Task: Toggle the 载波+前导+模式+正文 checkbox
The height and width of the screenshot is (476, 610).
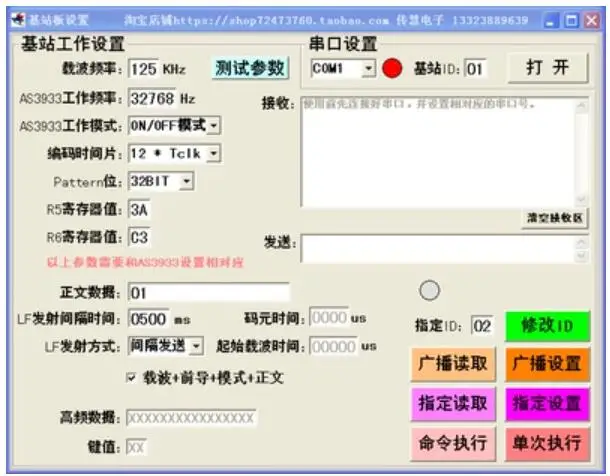Action: (131, 377)
